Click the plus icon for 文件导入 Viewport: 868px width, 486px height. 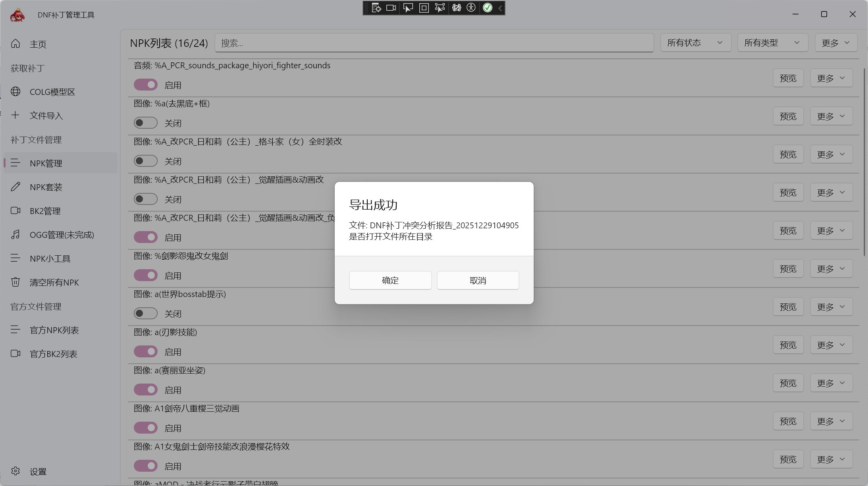click(15, 115)
